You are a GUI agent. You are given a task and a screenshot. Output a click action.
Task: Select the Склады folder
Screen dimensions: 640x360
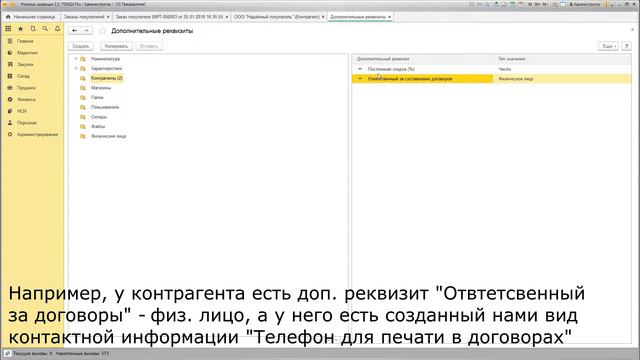(99, 117)
